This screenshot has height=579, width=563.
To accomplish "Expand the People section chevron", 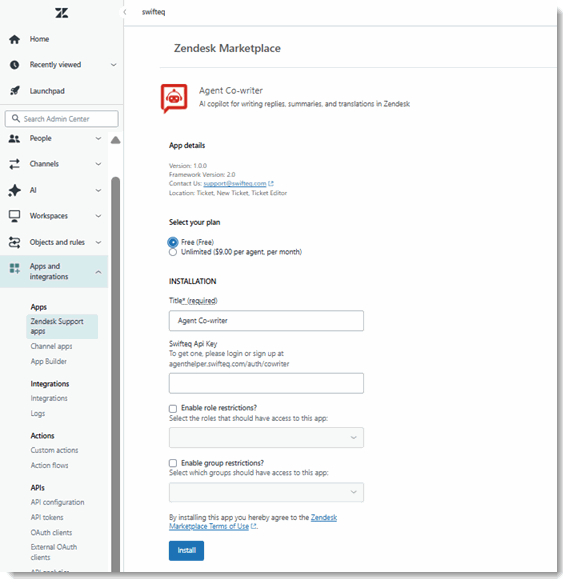I will pyautogui.click(x=98, y=139).
